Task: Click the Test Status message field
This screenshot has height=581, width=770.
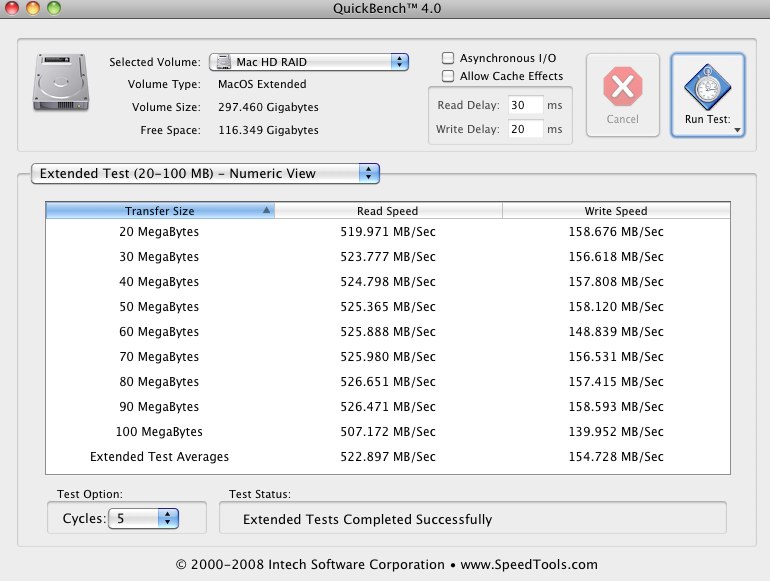Action: click(473, 518)
